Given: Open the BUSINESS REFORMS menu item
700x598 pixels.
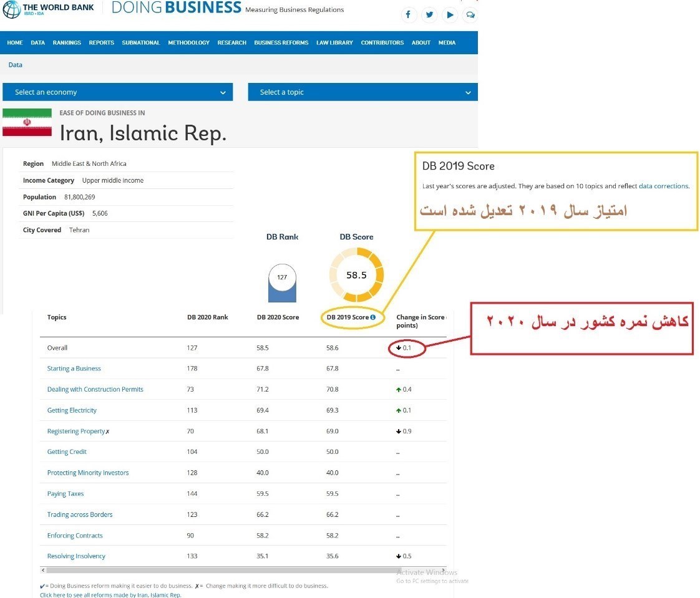Looking at the screenshot, I should 281,43.
